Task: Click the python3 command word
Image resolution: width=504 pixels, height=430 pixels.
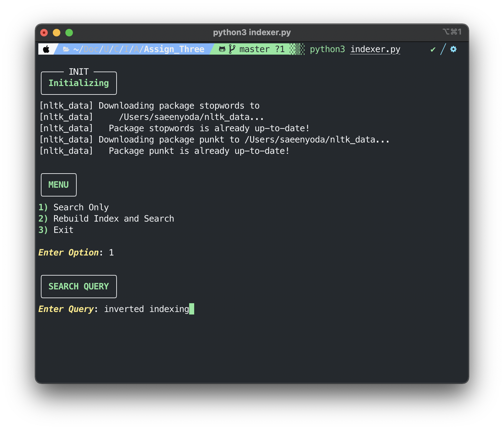Action: pyautogui.click(x=327, y=49)
